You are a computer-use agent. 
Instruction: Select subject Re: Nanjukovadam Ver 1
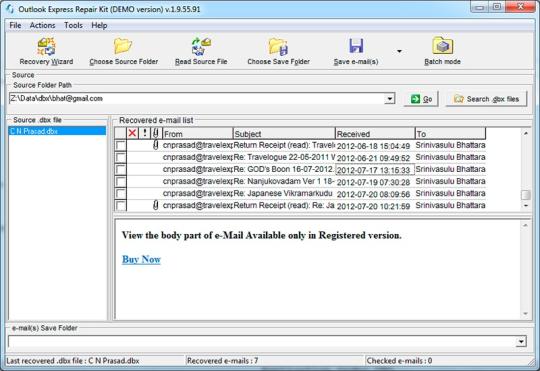(284, 182)
